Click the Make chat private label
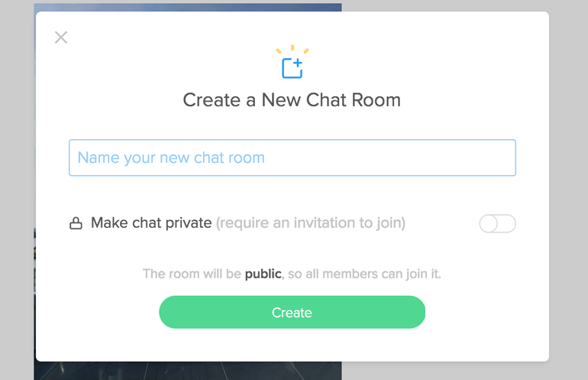The image size is (588, 380). point(151,223)
